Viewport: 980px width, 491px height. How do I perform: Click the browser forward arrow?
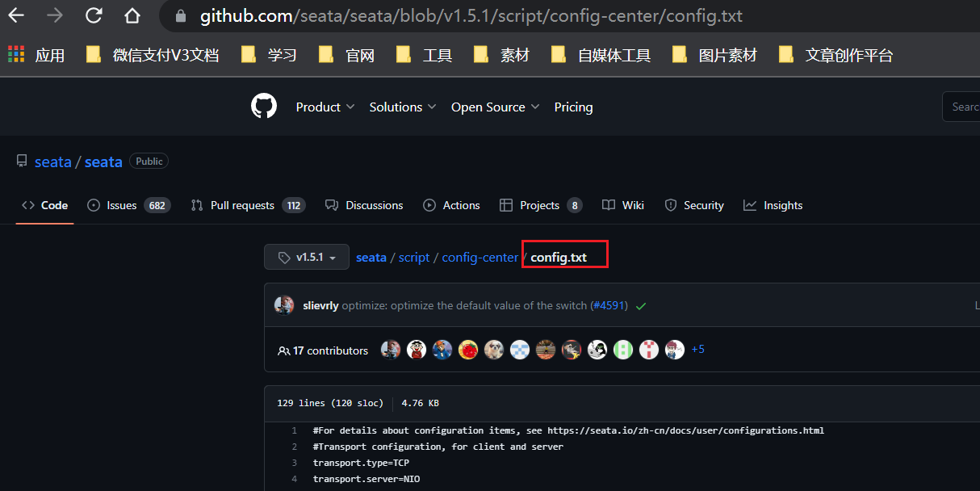click(x=54, y=15)
